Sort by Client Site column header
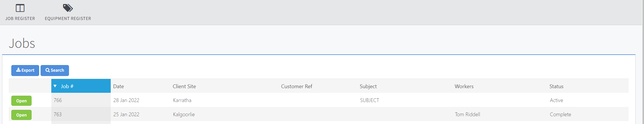 (x=184, y=86)
